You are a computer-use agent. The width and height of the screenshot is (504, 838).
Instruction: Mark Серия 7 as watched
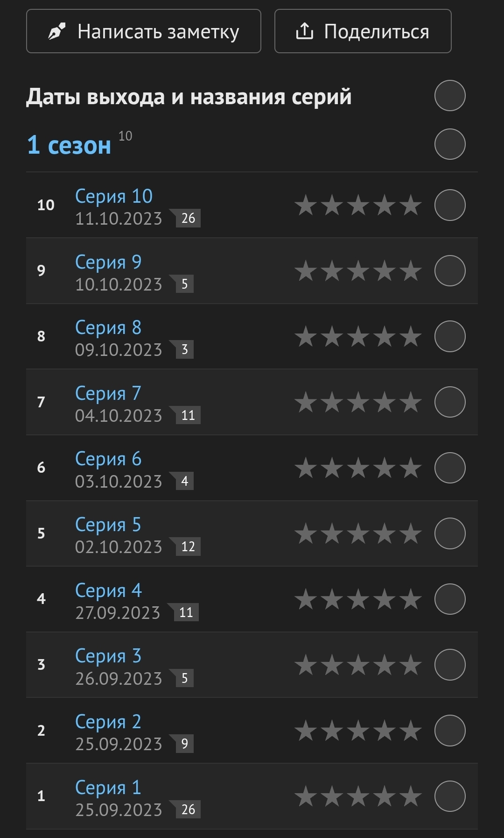[x=450, y=402]
